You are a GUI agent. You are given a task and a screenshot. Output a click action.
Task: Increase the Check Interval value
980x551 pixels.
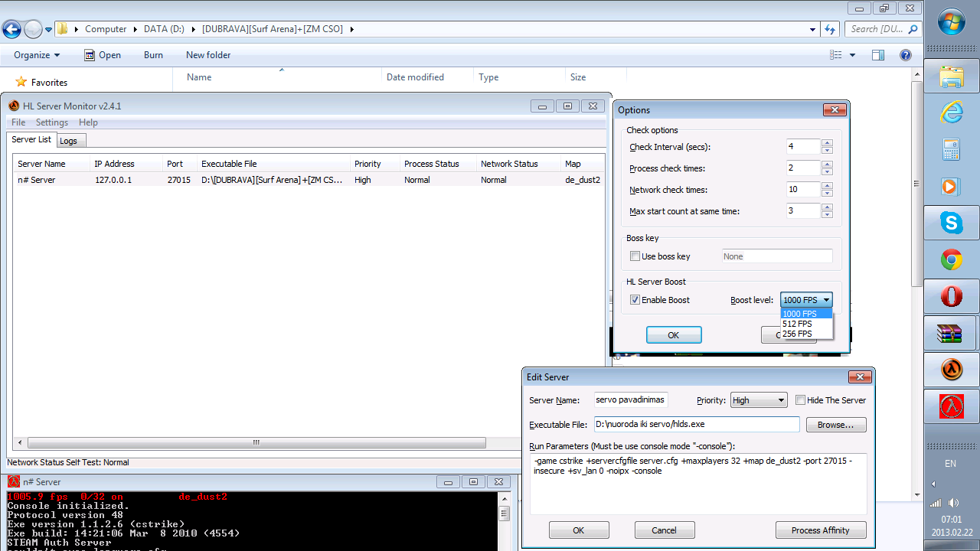pyautogui.click(x=827, y=143)
